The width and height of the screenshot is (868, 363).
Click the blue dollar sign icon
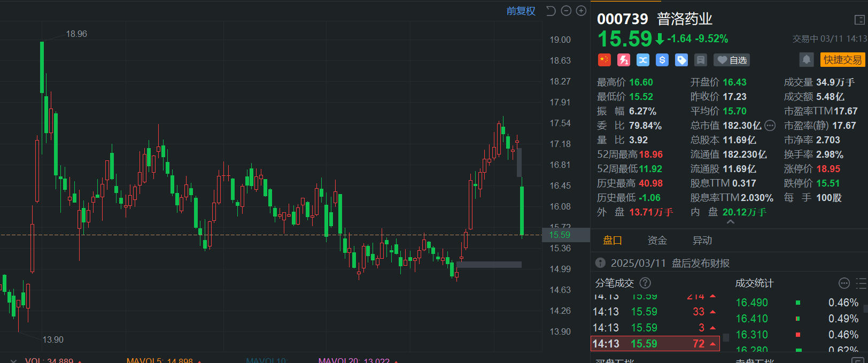(x=662, y=60)
